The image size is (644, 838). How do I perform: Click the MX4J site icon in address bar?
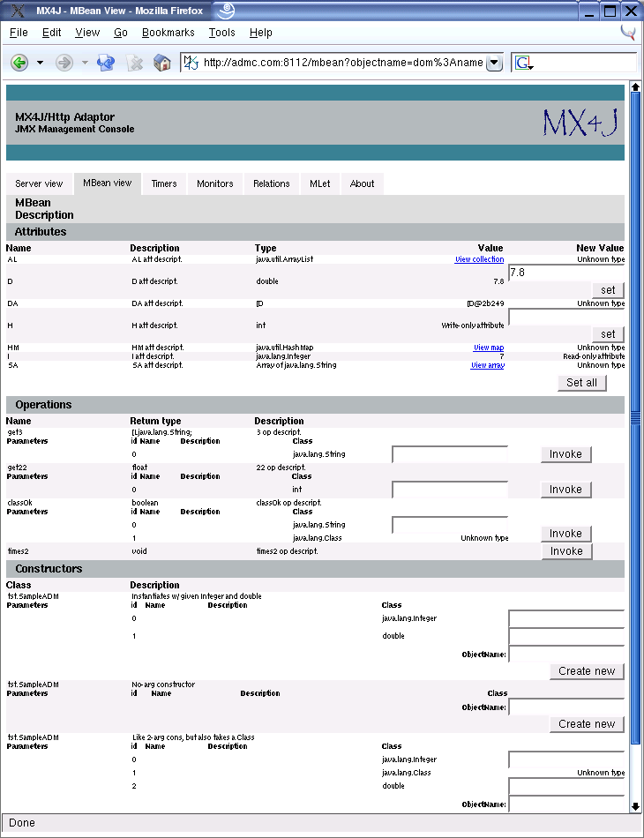[191, 63]
